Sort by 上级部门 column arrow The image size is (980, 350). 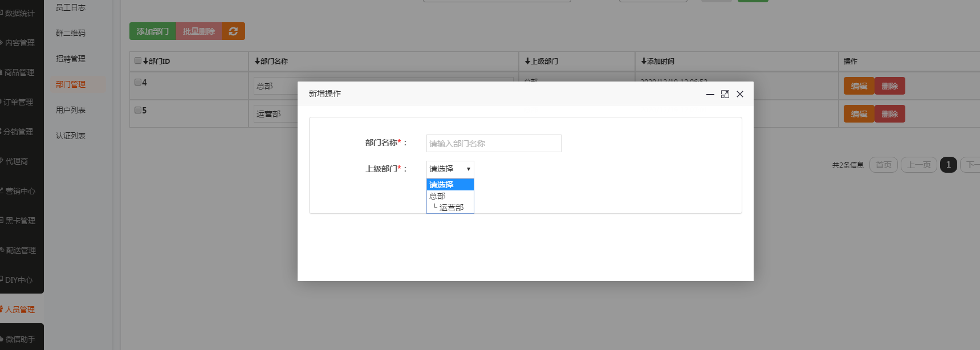click(x=527, y=61)
